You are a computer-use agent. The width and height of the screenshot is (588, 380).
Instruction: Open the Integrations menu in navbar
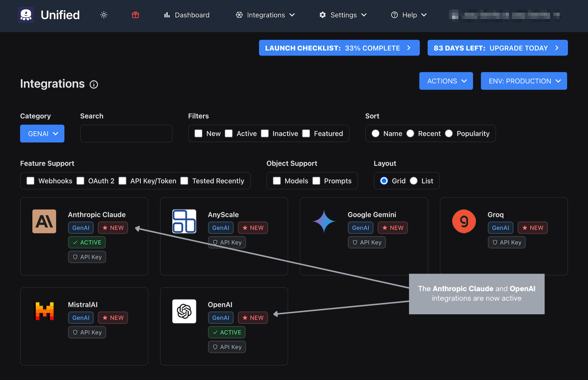point(265,15)
